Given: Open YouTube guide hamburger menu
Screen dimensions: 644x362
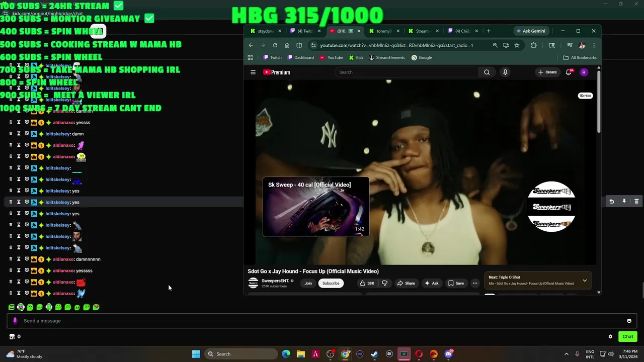Looking at the screenshot, I should pos(253,72).
